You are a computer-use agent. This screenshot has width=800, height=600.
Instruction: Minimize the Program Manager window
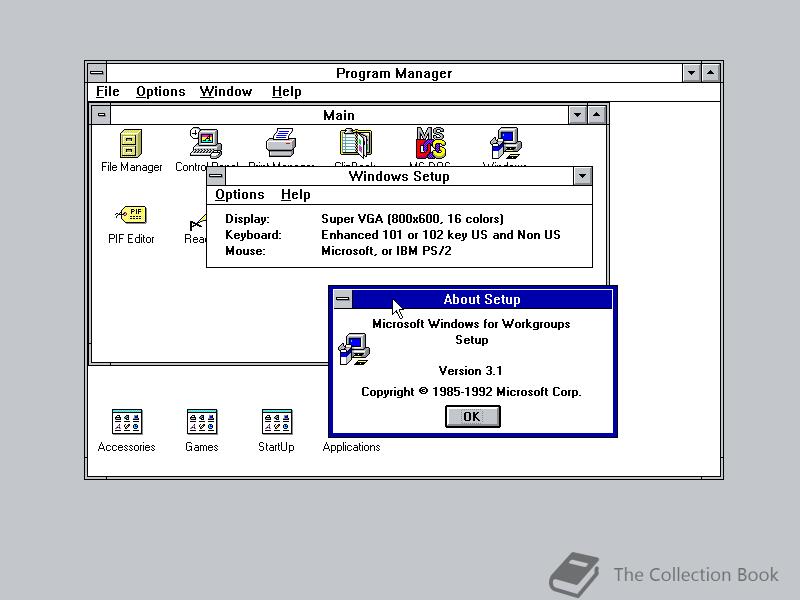692,73
